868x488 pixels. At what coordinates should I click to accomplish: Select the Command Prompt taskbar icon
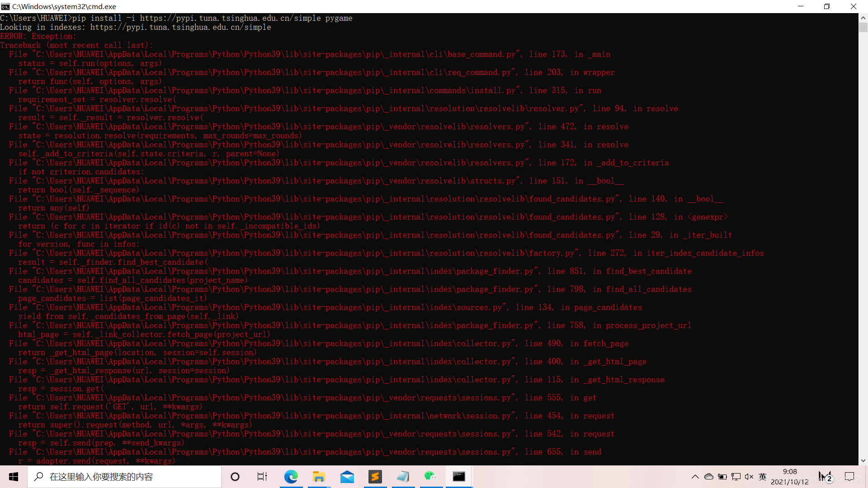tap(459, 477)
